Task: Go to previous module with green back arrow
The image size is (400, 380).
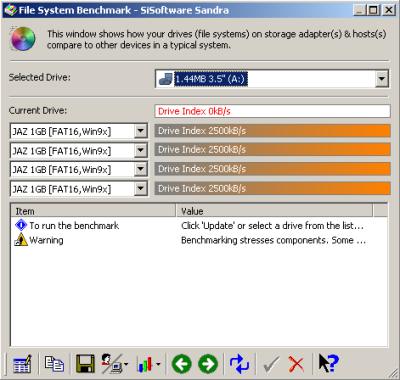Action: [x=181, y=364]
